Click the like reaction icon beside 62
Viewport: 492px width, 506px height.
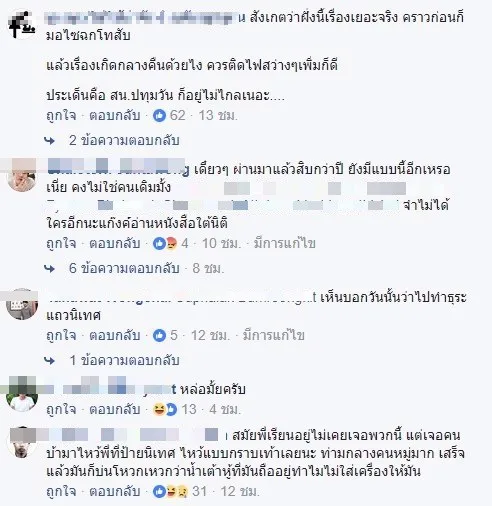click(159, 116)
